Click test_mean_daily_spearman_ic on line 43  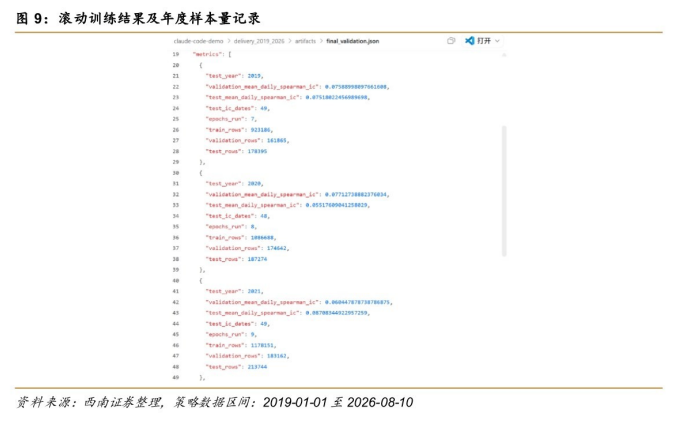253,313
